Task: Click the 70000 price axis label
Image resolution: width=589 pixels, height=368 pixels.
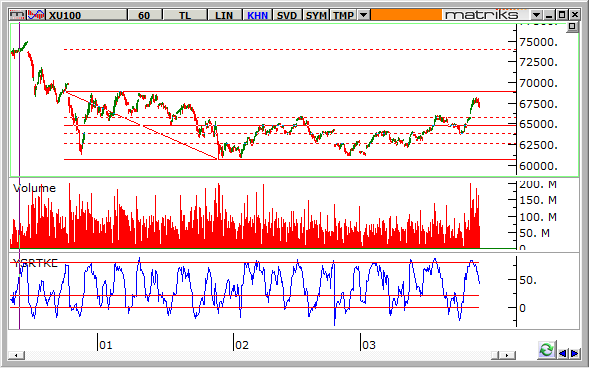Action: (538, 83)
